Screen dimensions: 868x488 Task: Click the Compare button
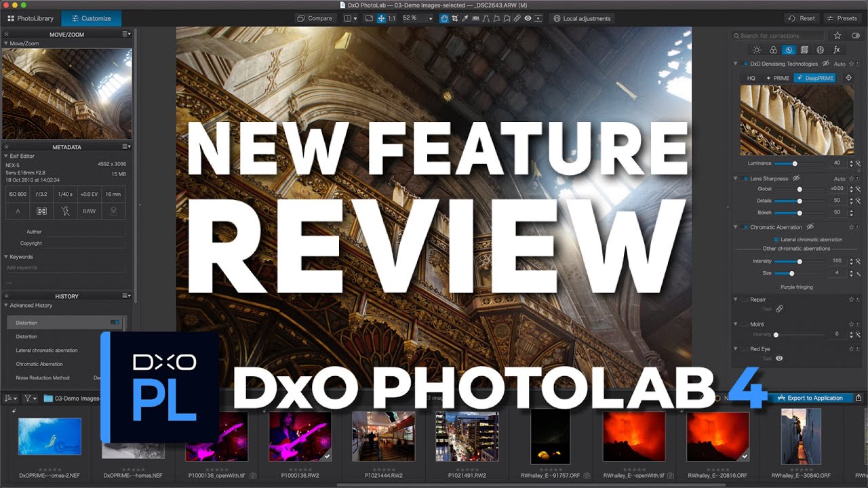pyautogui.click(x=315, y=18)
